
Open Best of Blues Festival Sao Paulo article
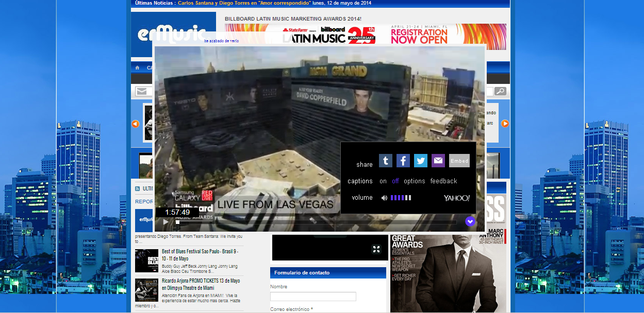tap(200, 255)
